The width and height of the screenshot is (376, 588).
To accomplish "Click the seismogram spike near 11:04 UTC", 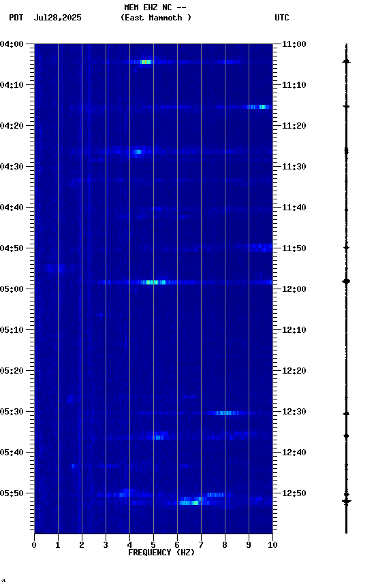I will (346, 61).
